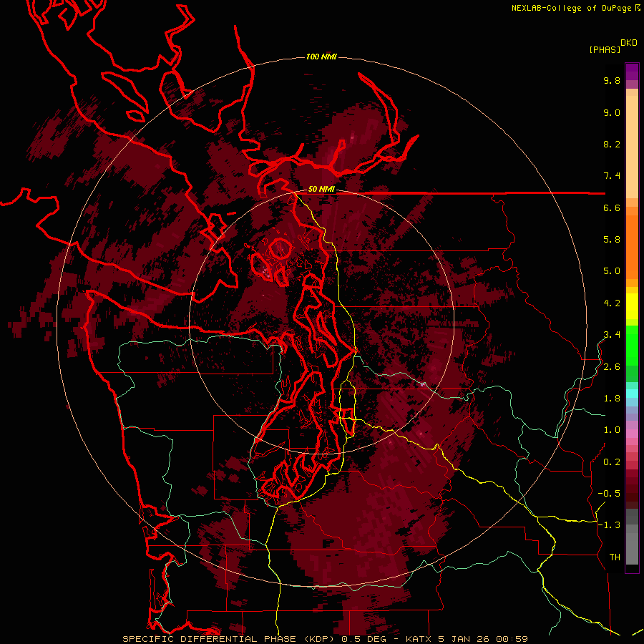Click the 5.0 value on the color scale
Viewport: 644px width, 644px height.
[612, 271]
